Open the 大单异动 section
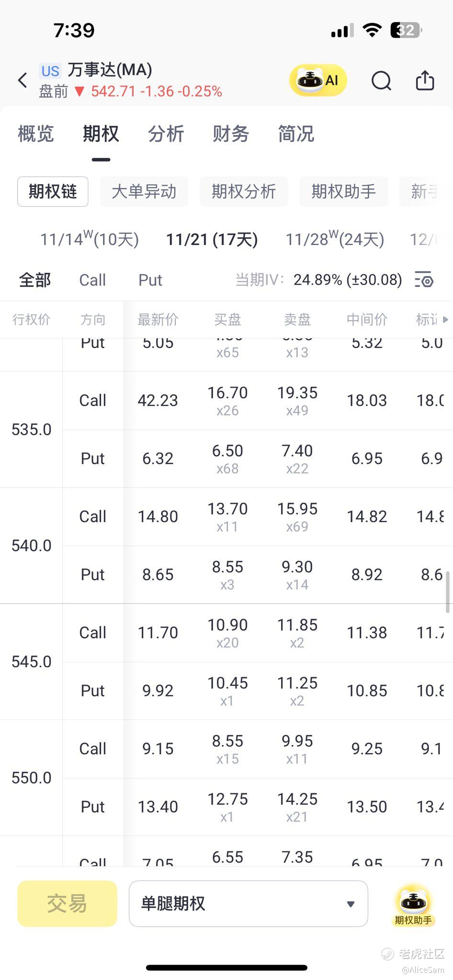Screen dimensions: 453x980 144,192
